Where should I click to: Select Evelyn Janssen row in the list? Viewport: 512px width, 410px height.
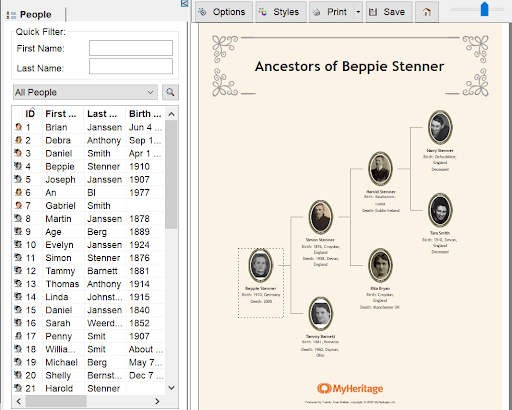tap(89, 245)
